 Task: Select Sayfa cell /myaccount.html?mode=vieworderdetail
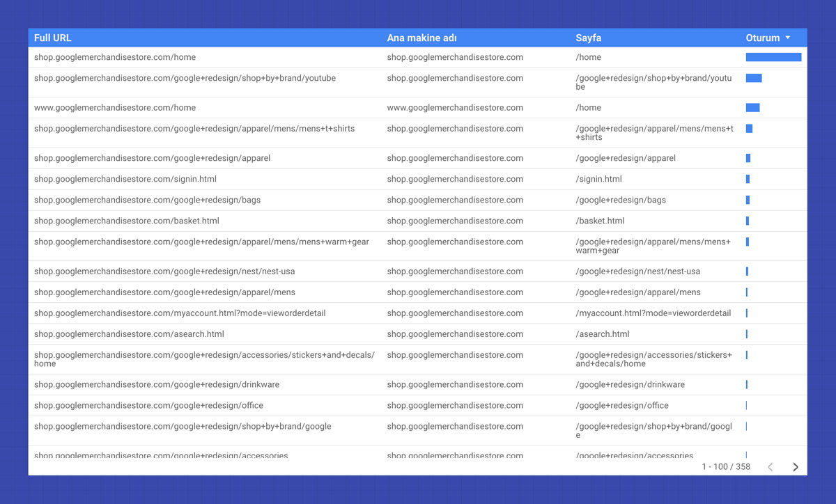pos(653,313)
